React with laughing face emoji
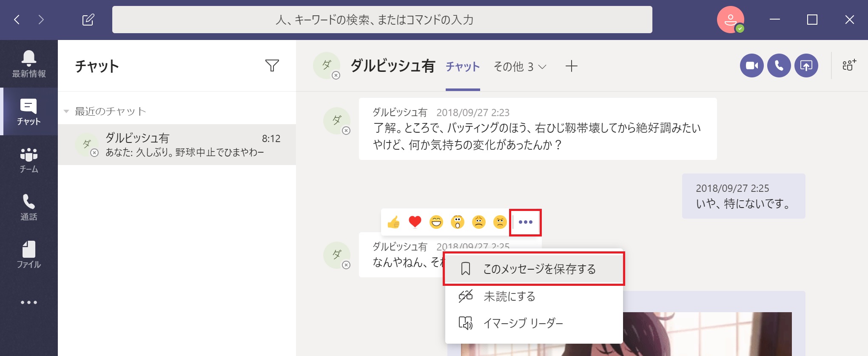Viewport: 868px width, 356px height. pyautogui.click(x=436, y=222)
